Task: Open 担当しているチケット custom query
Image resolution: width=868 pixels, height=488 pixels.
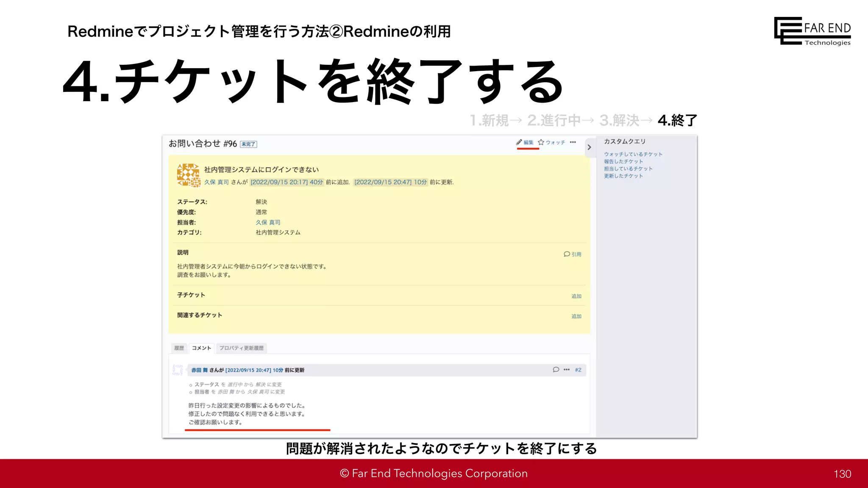Action: (x=628, y=169)
